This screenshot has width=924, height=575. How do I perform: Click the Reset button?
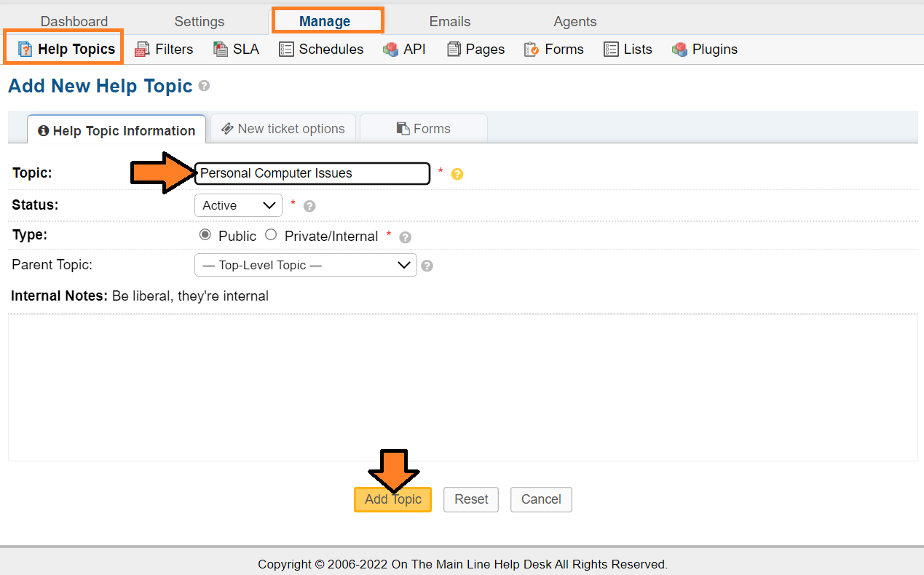[471, 499]
